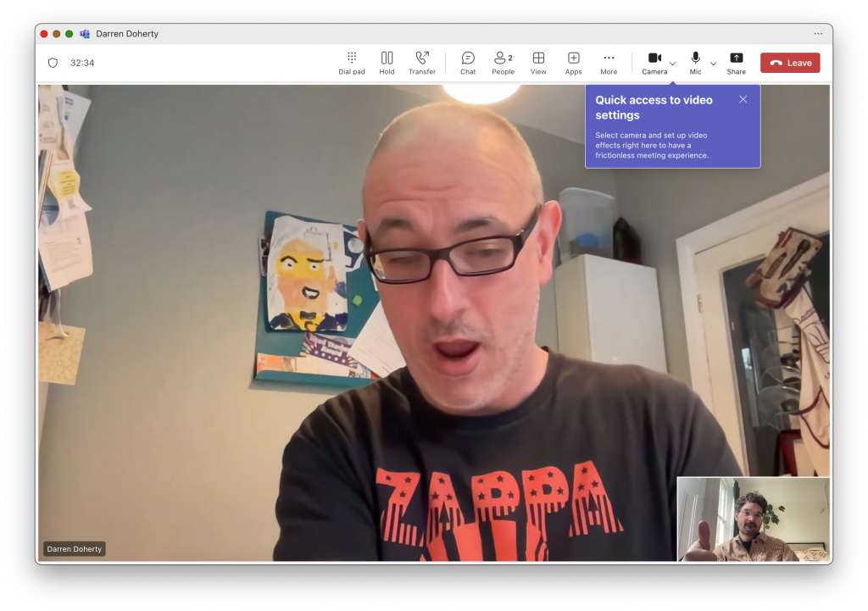Share your screen

[737, 63]
